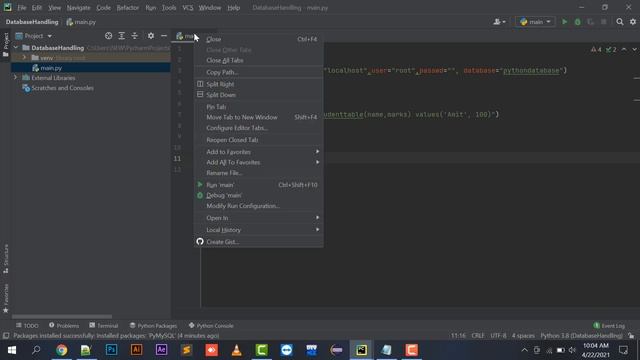Screen dimensions: 640x360
Task: Select Modify Run Configuration...
Action: click(258, 206)
